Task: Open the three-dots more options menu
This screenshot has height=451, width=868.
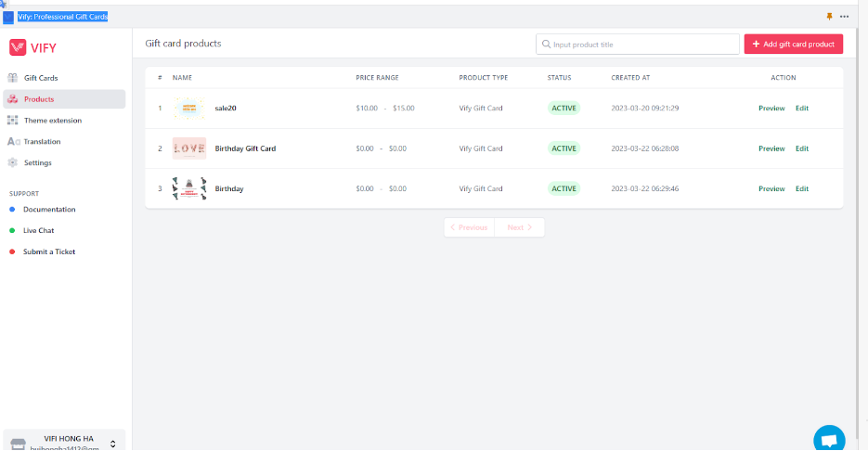Action: point(844,17)
